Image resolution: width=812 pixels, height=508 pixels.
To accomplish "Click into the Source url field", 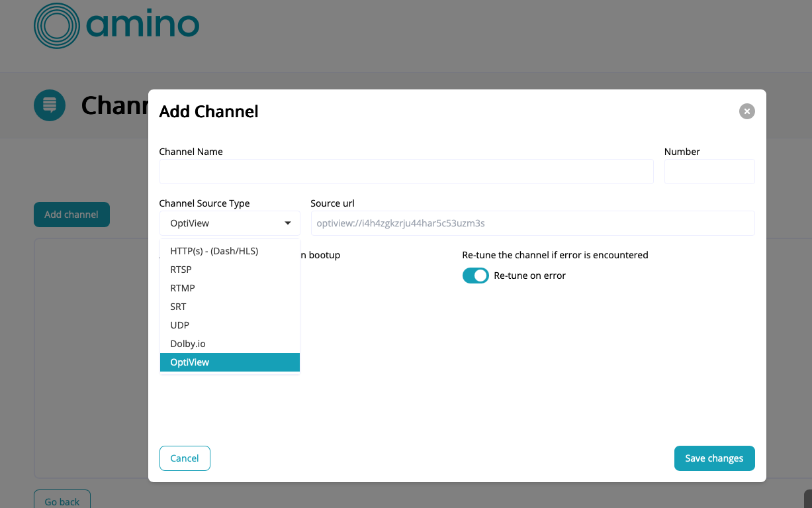I will point(532,223).
